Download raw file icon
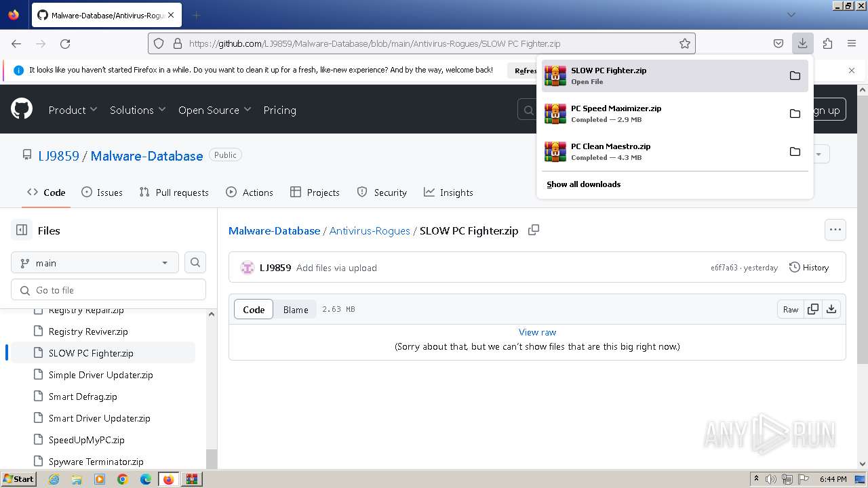The width and height of the screenshot is (868, 488). click(x=831, y=309)
